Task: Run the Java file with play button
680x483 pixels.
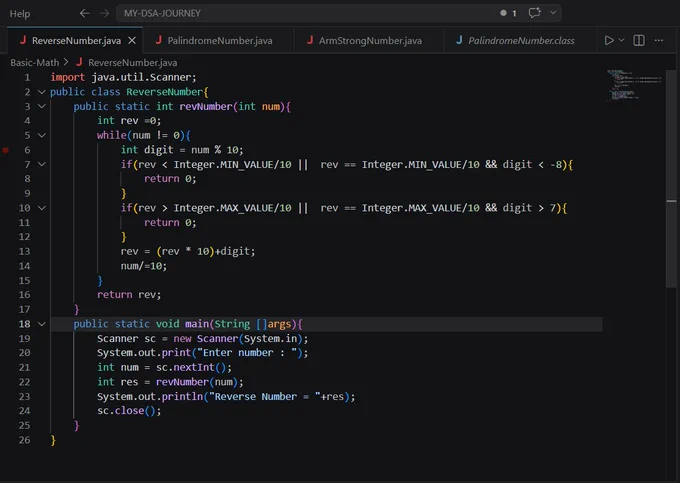Action: [609, 40]
